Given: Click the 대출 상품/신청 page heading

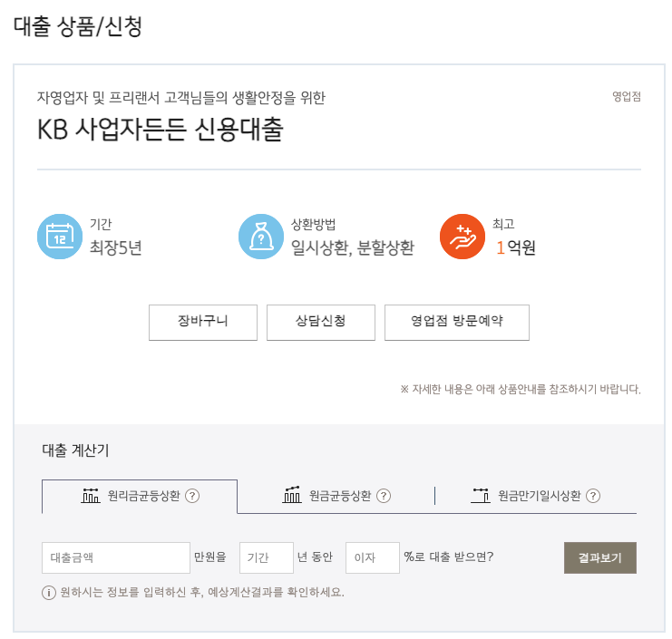Looking at the screenshot, I should tap(78, 26).
